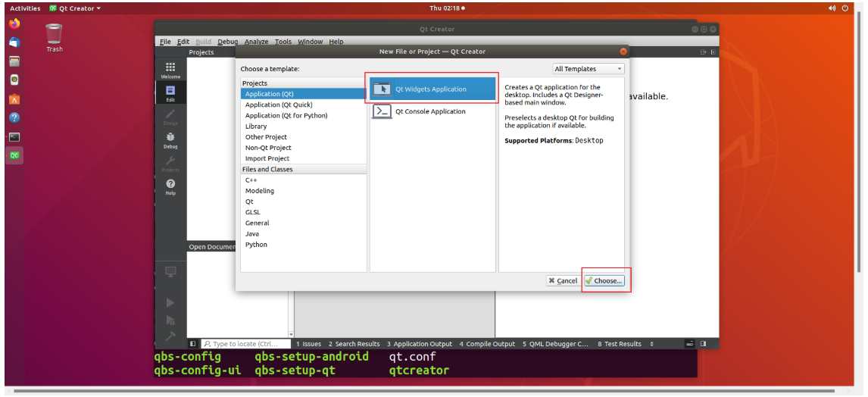Open Firefox from the Ubuntu dock
Image resolution: width=868 pixels, height=397 pixels.
pyautogui.click(x=14, y=23)
